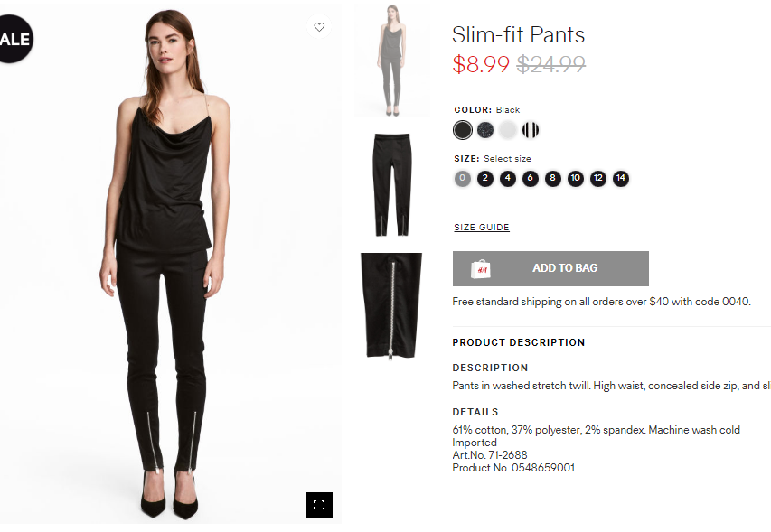
Task: Select the black color swatch
Action: pyautogui.click(x=463, y=130)
